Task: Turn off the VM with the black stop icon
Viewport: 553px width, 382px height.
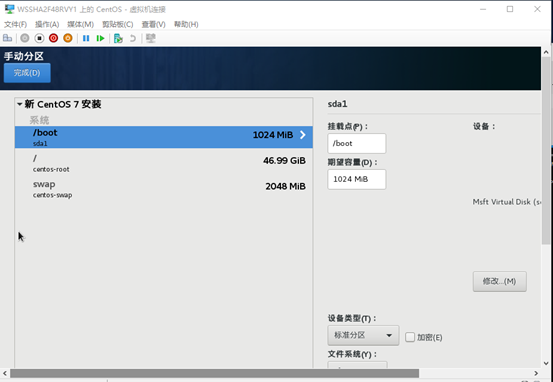Action: point(39,38)
